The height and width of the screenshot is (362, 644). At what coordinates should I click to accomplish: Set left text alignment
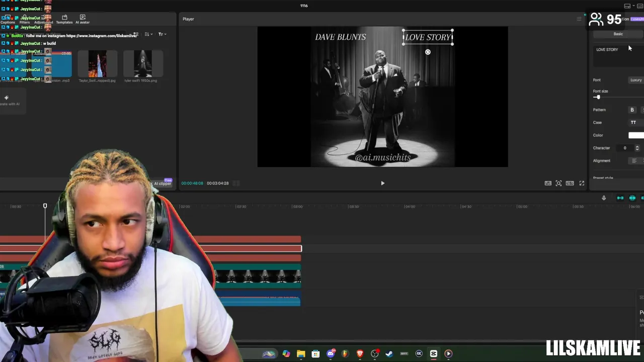[x=634, y=160]
